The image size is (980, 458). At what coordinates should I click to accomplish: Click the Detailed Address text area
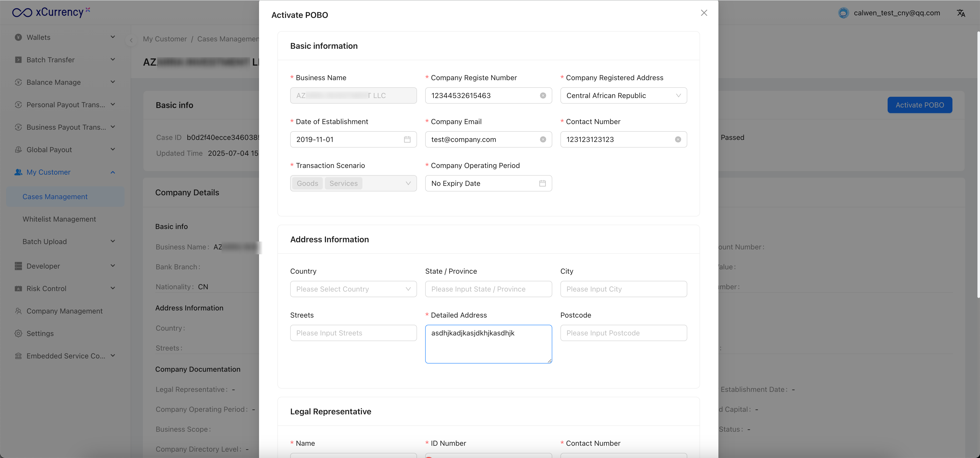(488, 344)
